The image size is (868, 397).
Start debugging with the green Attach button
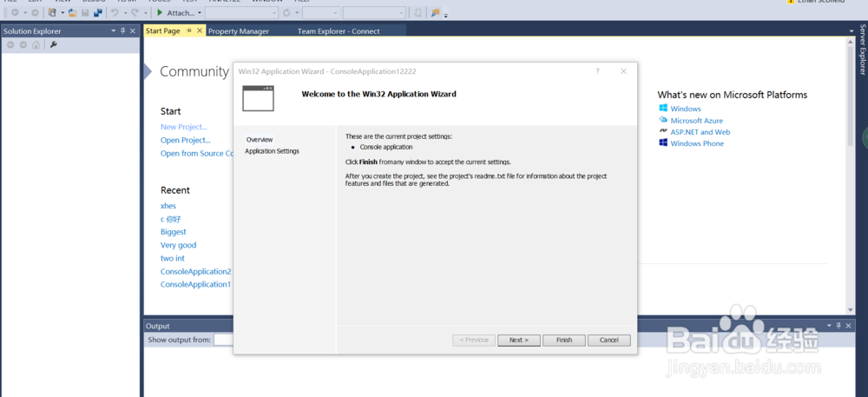[x=175, y=13]
